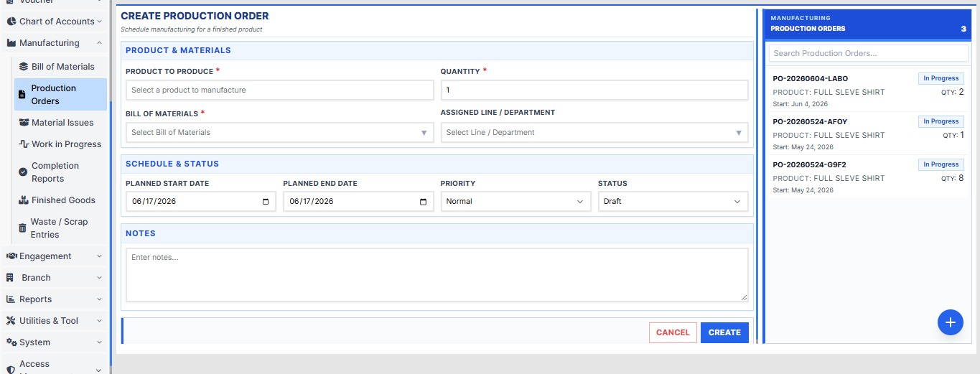Click the Reports chart icon

click(11, 299)
